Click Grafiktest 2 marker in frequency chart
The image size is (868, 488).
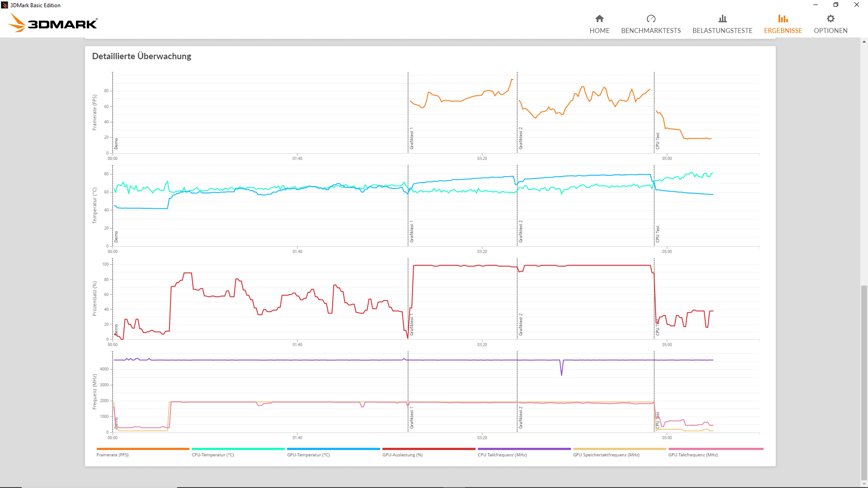click(521, 418)
